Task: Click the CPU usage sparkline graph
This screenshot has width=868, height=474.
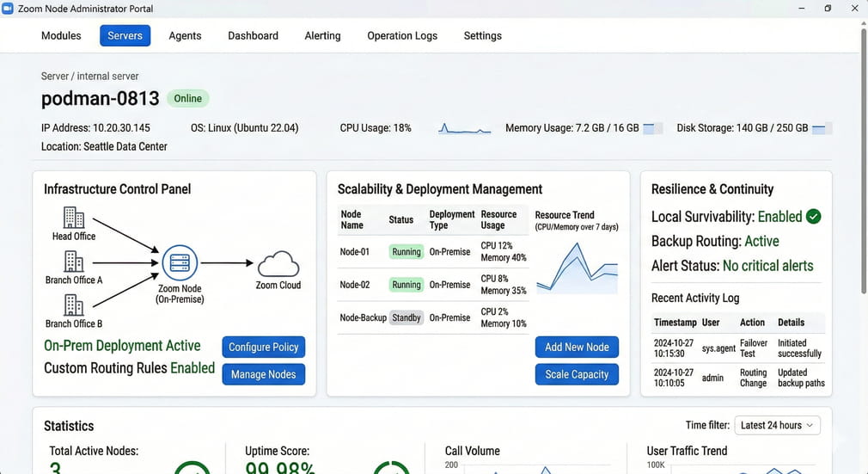Action: [x=464, y=129]
